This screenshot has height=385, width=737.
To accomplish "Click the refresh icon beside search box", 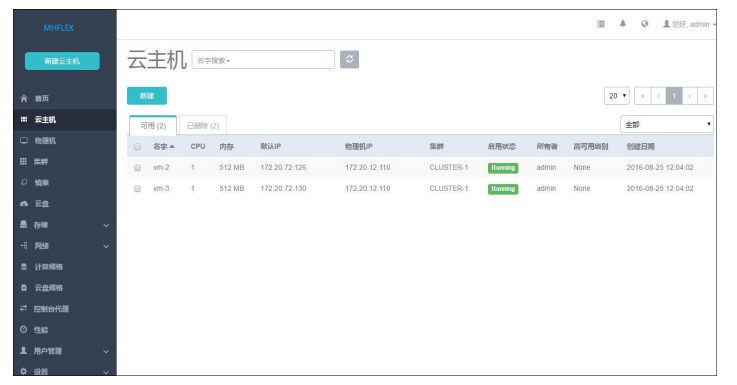I will point(349,59).
